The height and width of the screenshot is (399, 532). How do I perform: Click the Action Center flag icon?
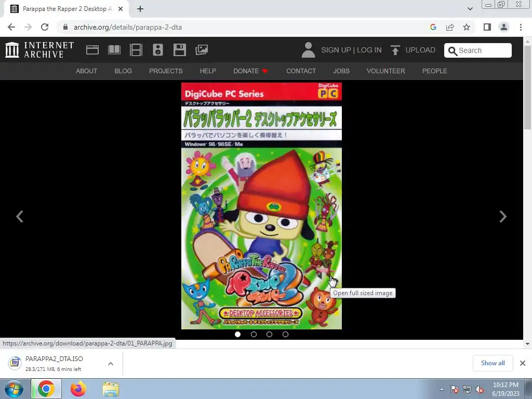point(455,389)
